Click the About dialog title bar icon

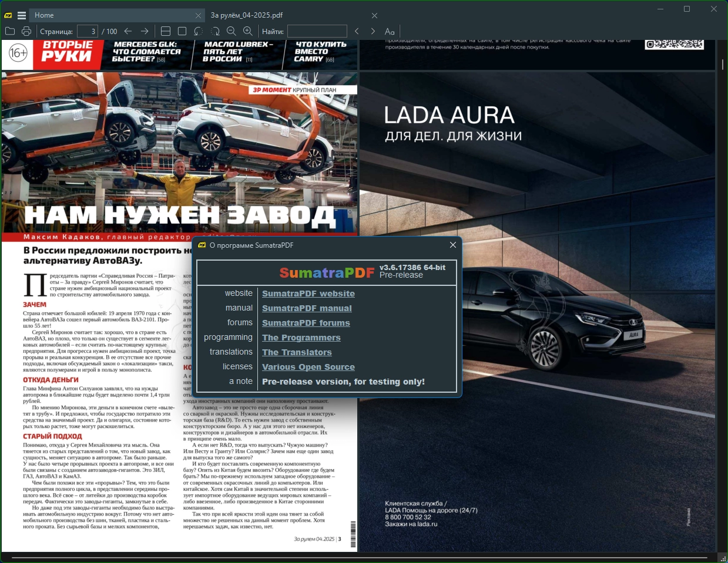point(202,245)
